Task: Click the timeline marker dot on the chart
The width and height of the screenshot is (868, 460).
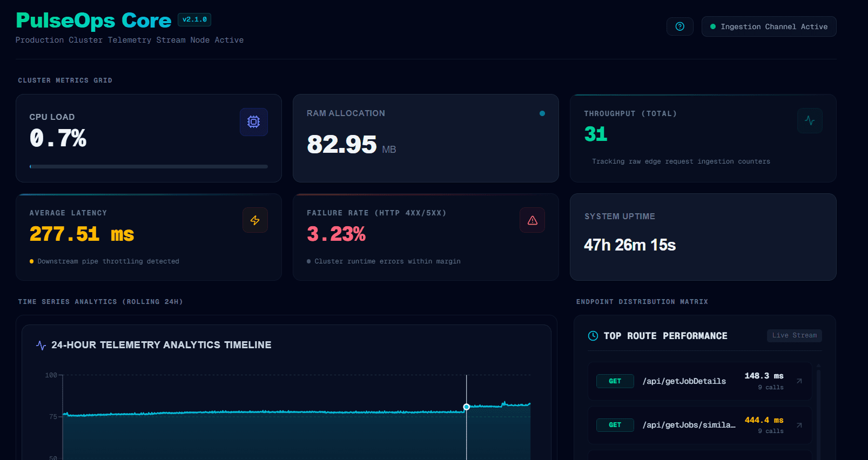Action: (x=467, y=407)
